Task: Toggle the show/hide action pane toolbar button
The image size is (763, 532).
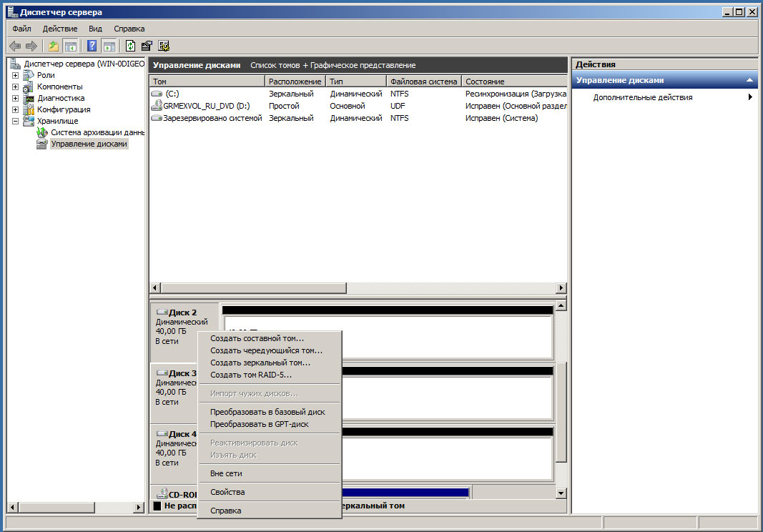Action: [109, 46]
